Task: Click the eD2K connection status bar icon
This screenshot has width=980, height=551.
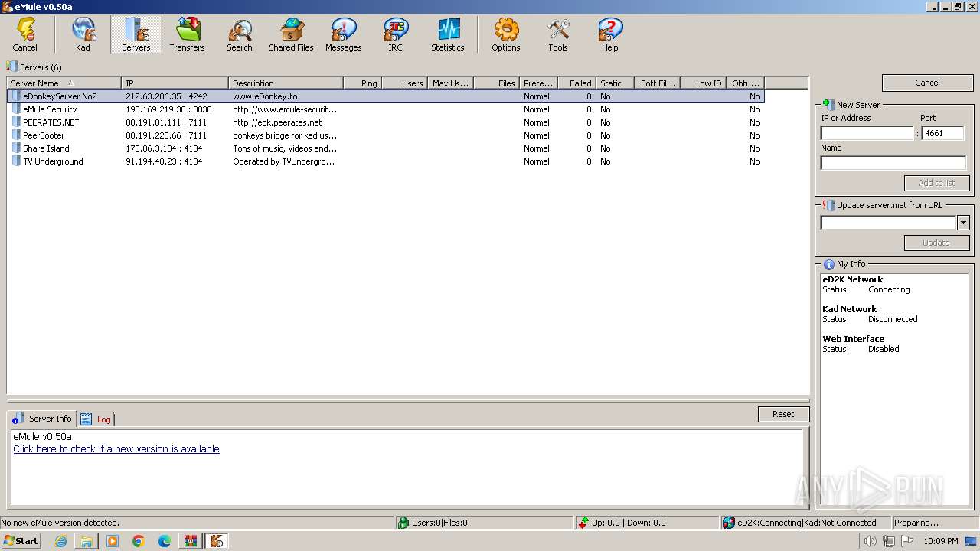Action: click(728, 523)
